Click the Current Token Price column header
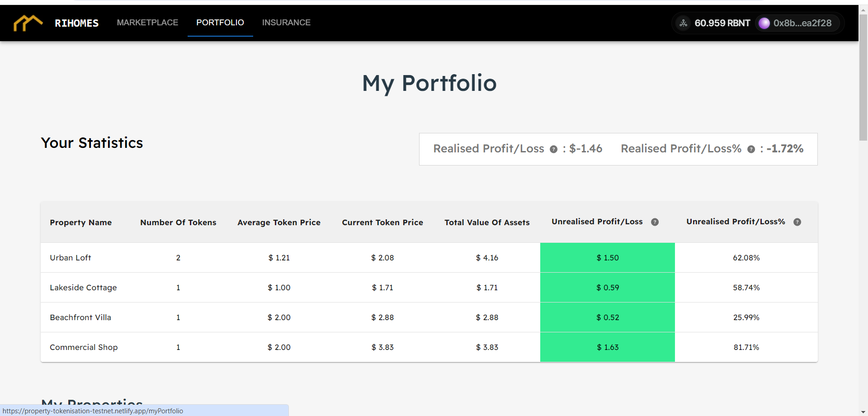The height and width of the screenshot is (416, 868). pos(382,222)
